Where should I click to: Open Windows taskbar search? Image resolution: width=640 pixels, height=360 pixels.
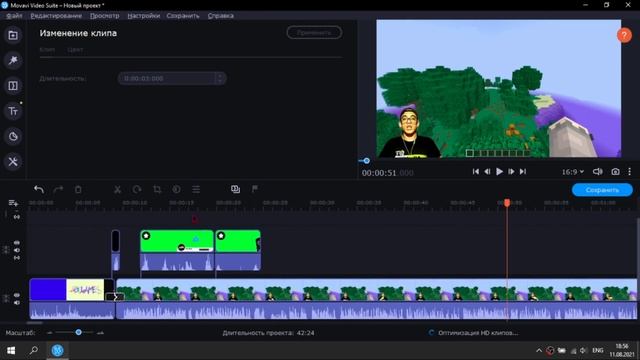click(34, 350)
